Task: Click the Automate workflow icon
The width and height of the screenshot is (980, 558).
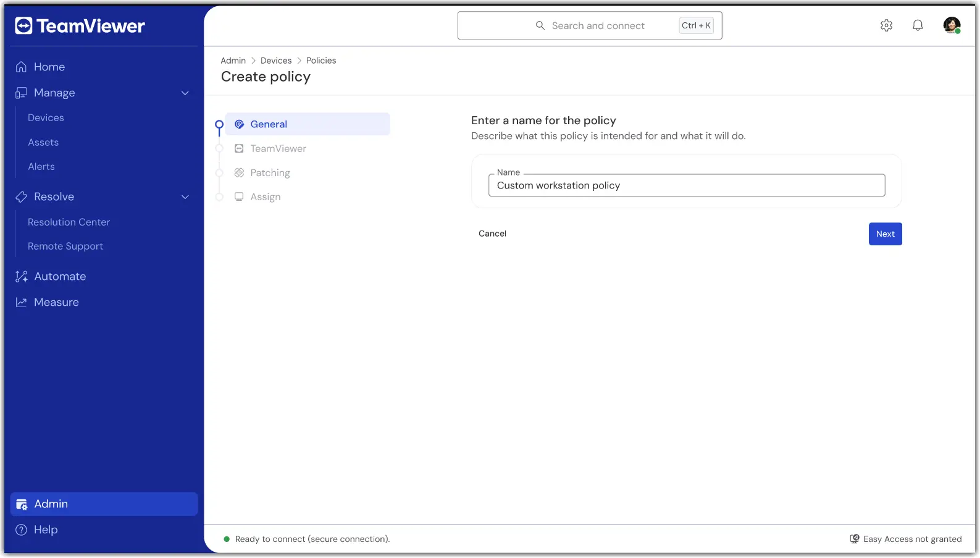Action: [21, 276]
